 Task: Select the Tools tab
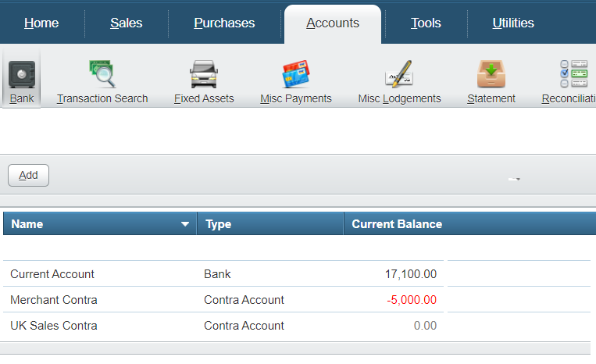(426, 23)
